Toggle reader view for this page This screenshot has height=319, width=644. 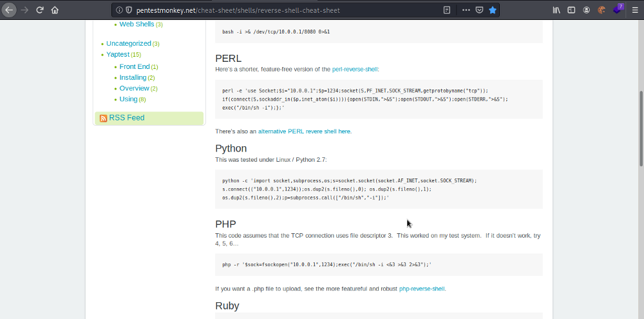click(447, 10)
